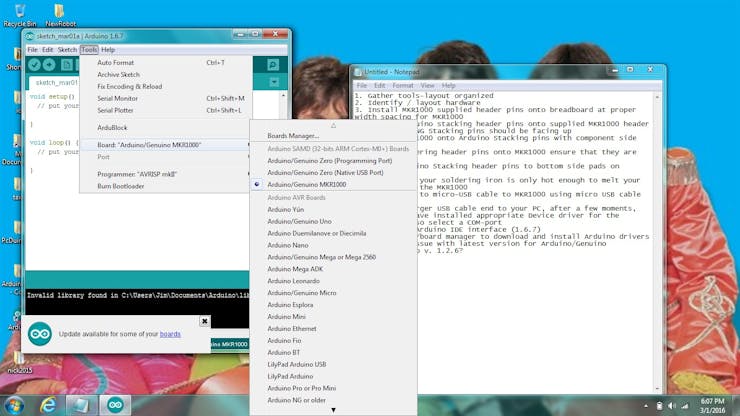
Task: Open Serial Monitor from Tools menu
Action: (x=166, y=98)
